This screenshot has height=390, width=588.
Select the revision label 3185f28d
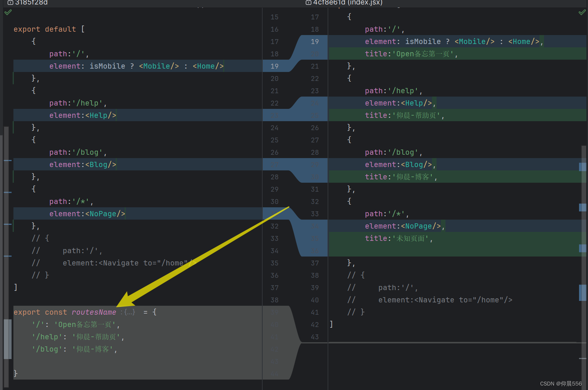click(x=31, y=3)
